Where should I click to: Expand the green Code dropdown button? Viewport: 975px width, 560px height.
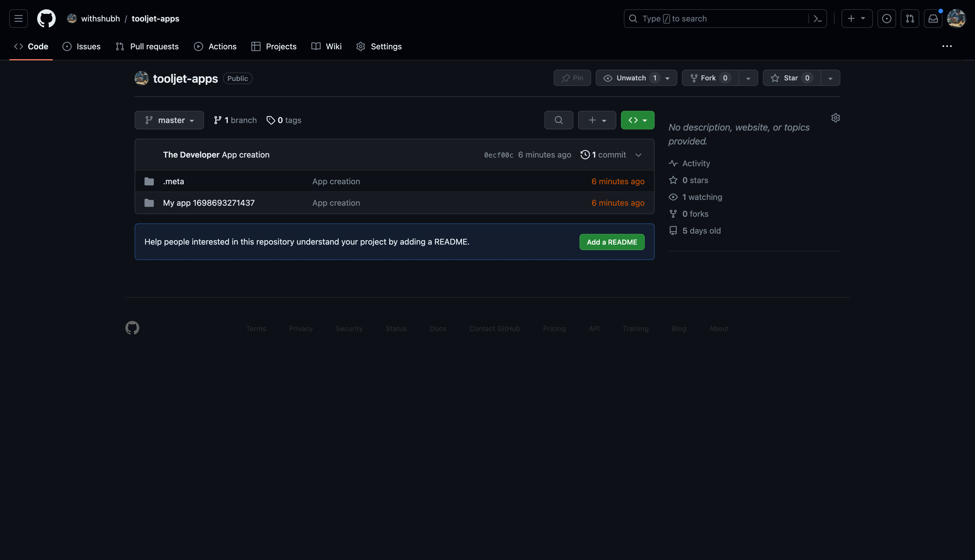point(637,120)
